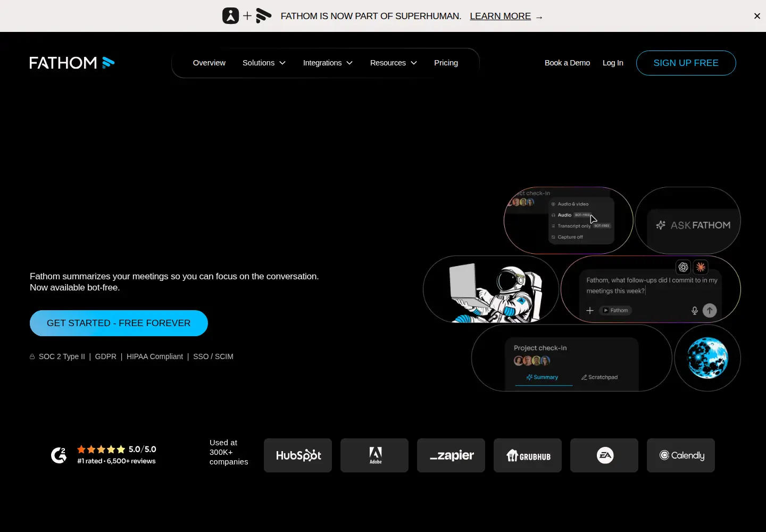Image resolution: width=766 pixels, height=532 pixels.
Task: Select the Audio & video capture option
Action: click(x=570, y=204)
